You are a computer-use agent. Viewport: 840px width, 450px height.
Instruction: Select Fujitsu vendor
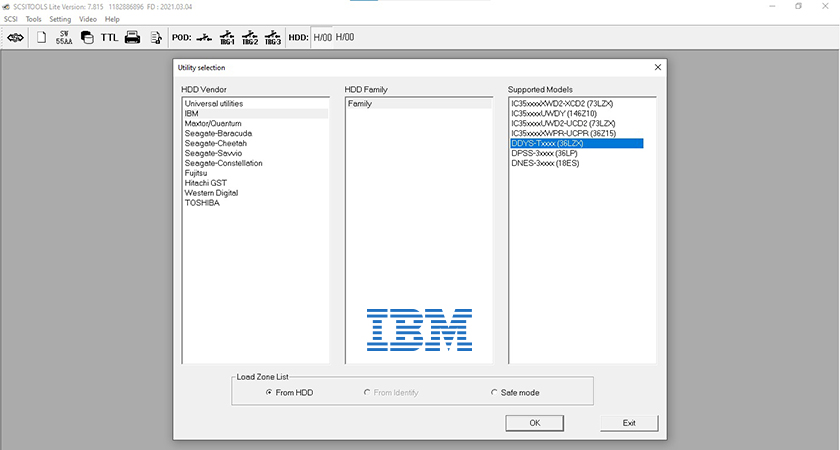(x=256, y=173)
